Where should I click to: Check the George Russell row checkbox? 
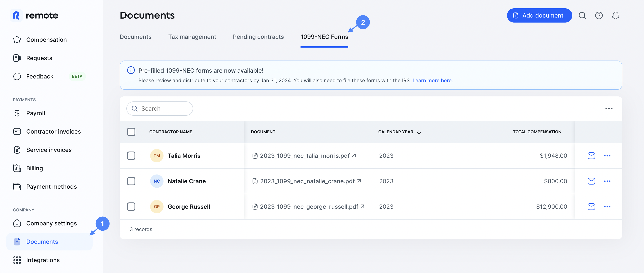tap(131, 207)
